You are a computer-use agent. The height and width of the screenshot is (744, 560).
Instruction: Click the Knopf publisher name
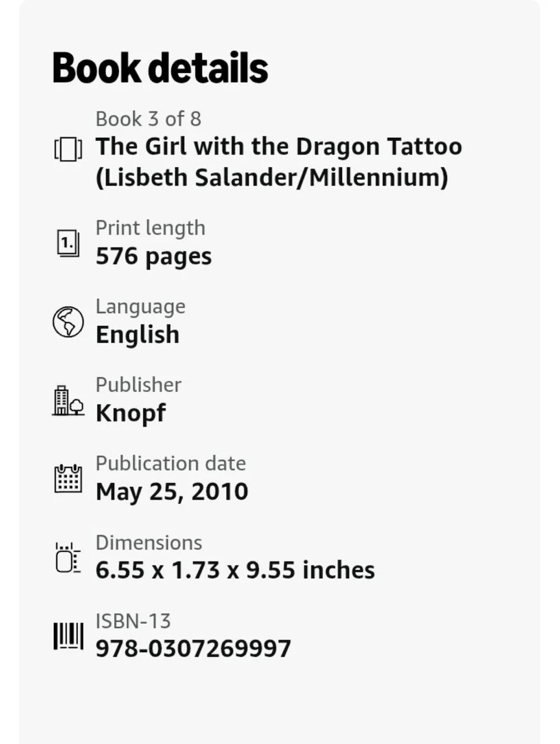pyautogui.click(x=131, y=413)
